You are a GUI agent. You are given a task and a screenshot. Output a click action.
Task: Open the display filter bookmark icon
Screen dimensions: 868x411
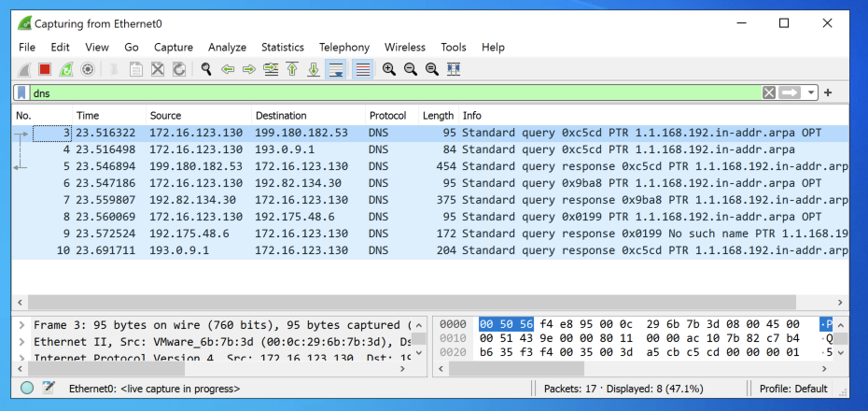(x=21, y=92)
